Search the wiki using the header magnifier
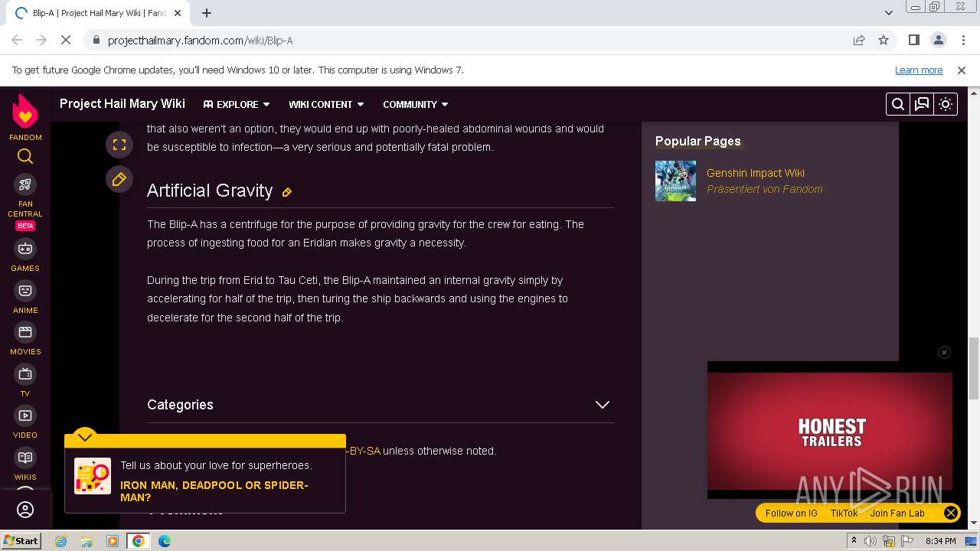Image resolution: width=980 pixels, height=551 pixels. pyautogui.click(x=898, y=104)
